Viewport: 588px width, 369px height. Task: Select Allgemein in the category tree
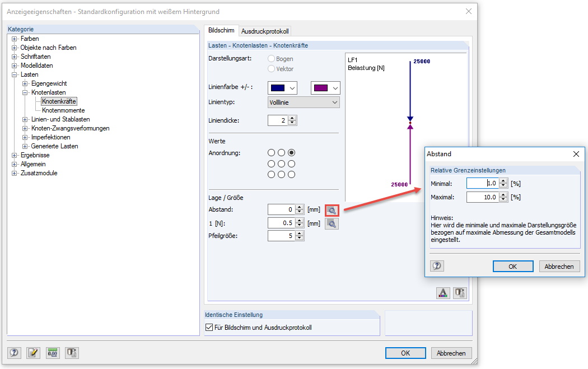[x=33, y=164]
